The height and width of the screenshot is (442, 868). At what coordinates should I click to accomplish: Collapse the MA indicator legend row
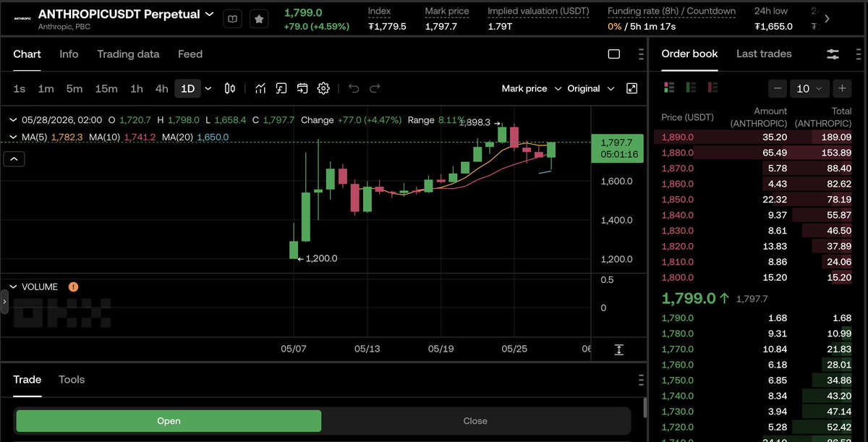pos(13,137)
